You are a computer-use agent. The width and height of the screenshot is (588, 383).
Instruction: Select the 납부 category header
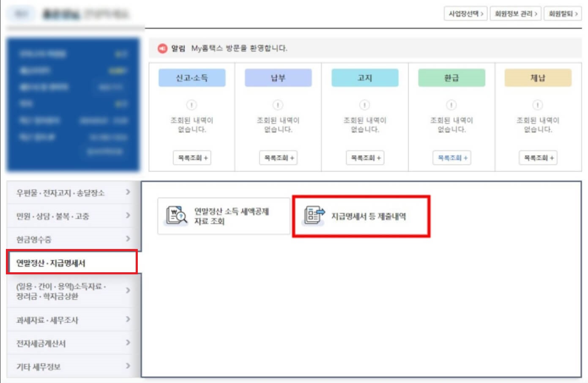(278, 78)
